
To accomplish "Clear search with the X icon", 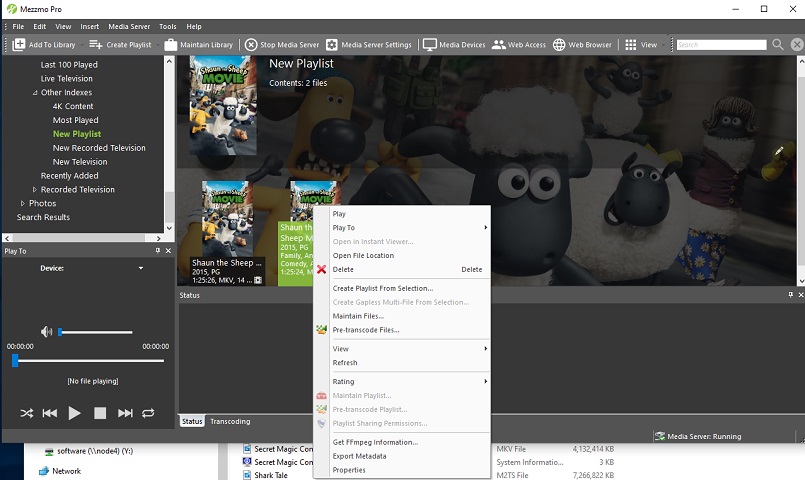I will [x=797, y=45].
